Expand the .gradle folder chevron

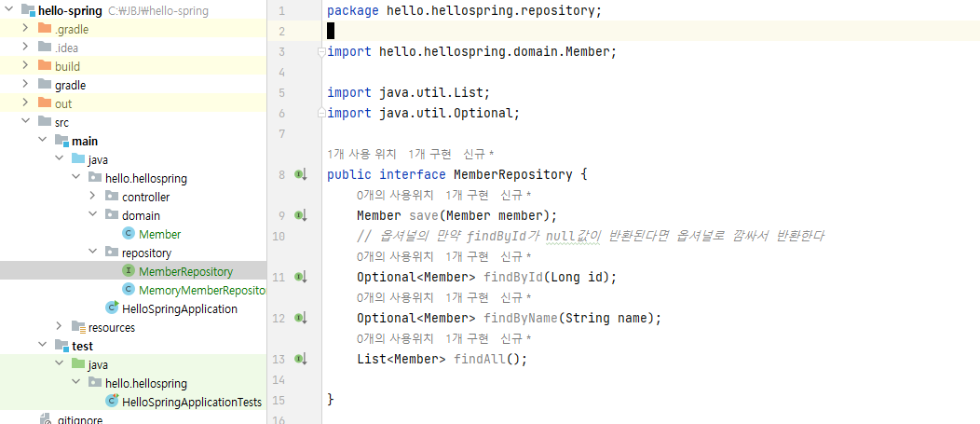(25, 28)
